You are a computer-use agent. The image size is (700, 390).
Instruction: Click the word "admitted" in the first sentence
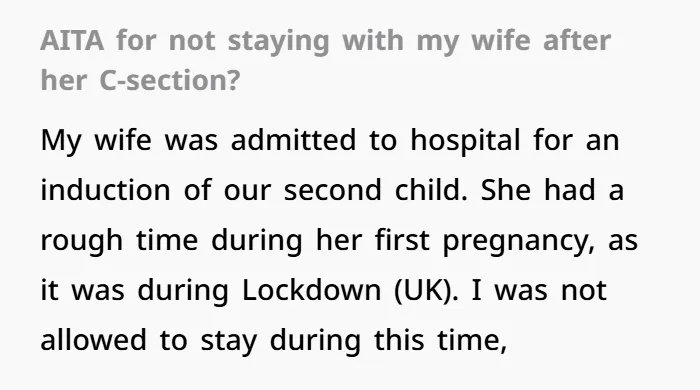point(293,140)
